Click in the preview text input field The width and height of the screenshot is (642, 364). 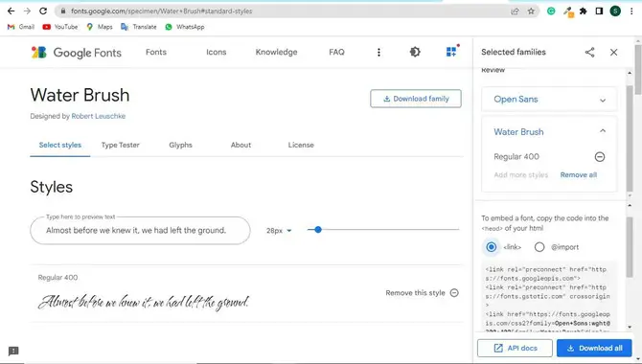[140, 231]
